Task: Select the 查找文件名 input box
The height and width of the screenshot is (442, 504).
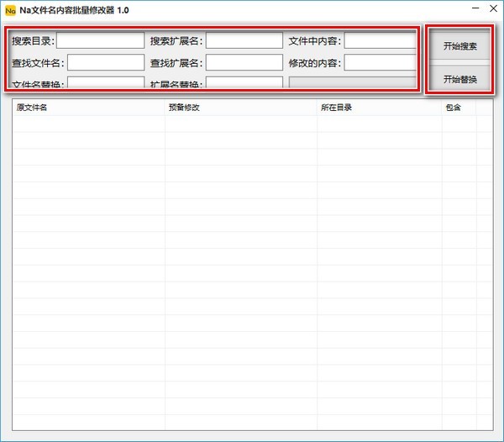Action: coord(106,62)
